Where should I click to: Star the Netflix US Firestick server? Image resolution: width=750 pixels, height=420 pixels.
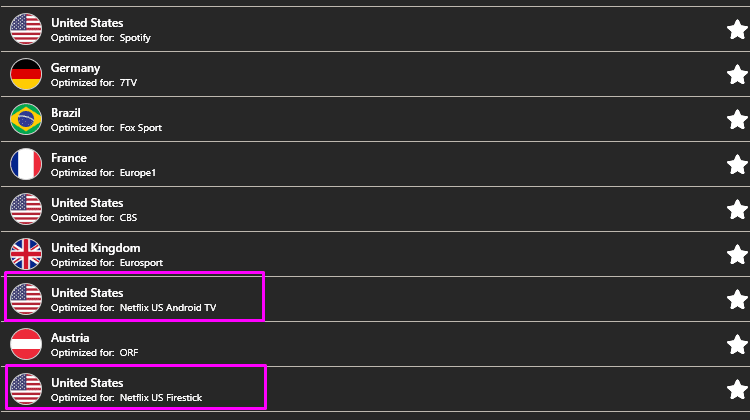click(737, 389)
